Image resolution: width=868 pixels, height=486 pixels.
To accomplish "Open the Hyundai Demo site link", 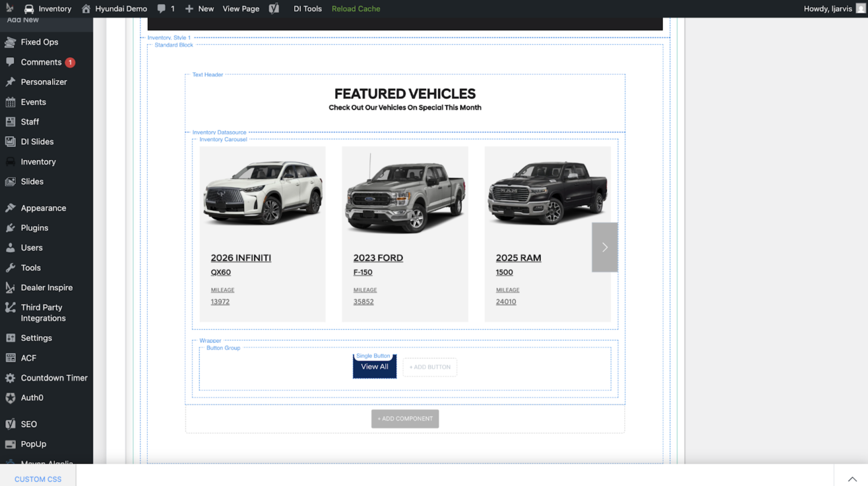I will pyautogui.click(x=114, y=8).
